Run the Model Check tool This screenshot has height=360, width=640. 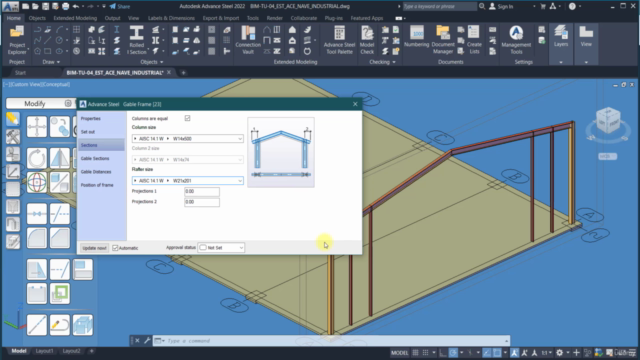367,40
